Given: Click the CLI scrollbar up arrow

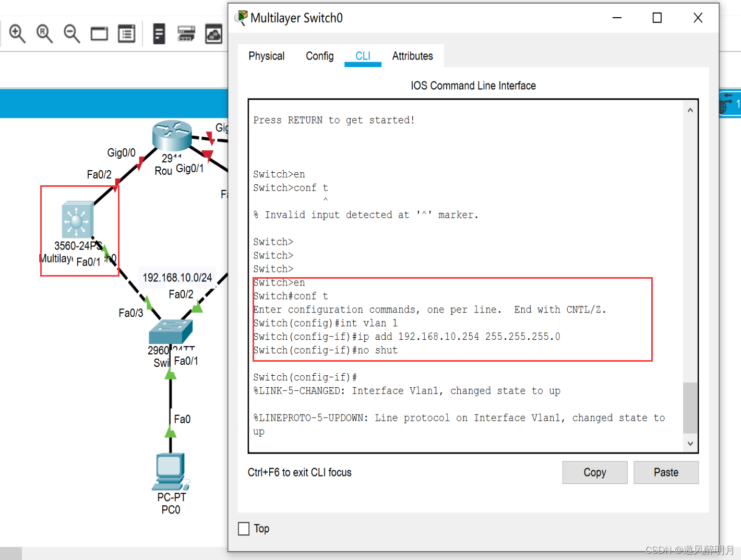Looking at the screenshot, I should click(x=690, y=110).
